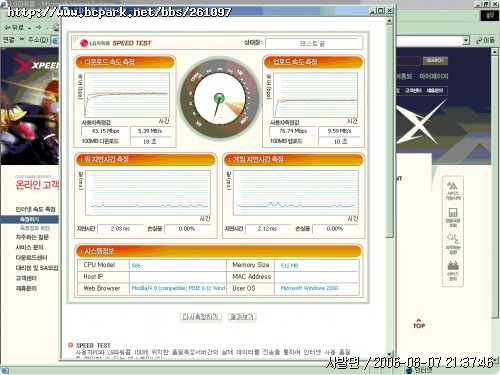Open the address bar dropdown in background browser
The width and height of the screenshot is (500, 375).
click(x=466, y=41)
